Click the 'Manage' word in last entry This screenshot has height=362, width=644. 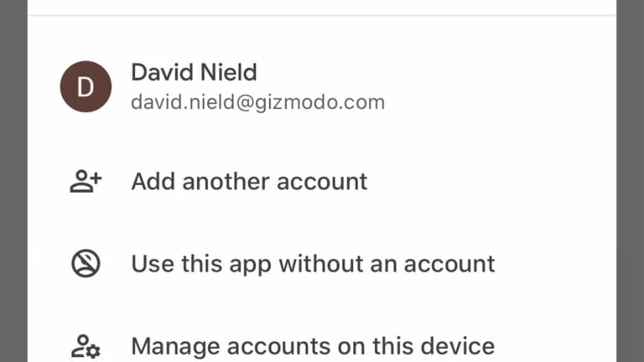[175, 347]
